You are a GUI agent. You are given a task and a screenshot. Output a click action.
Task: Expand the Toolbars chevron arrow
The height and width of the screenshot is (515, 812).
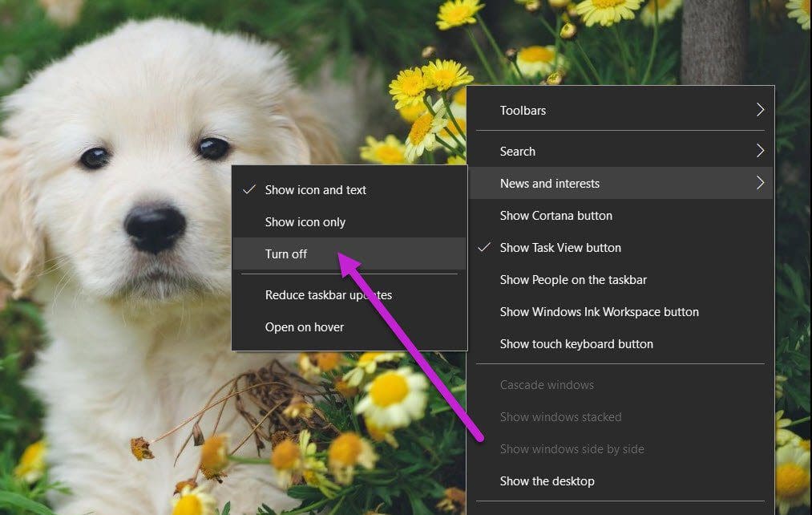click(x=760, y=110)
